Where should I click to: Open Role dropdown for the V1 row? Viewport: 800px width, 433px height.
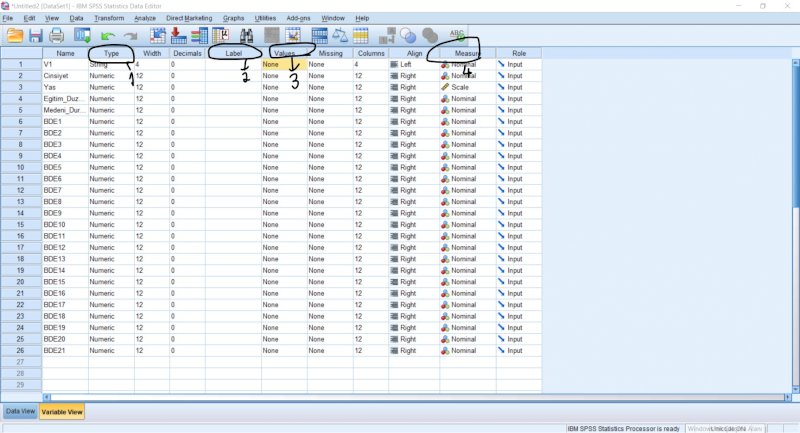[x=517, y=64]
